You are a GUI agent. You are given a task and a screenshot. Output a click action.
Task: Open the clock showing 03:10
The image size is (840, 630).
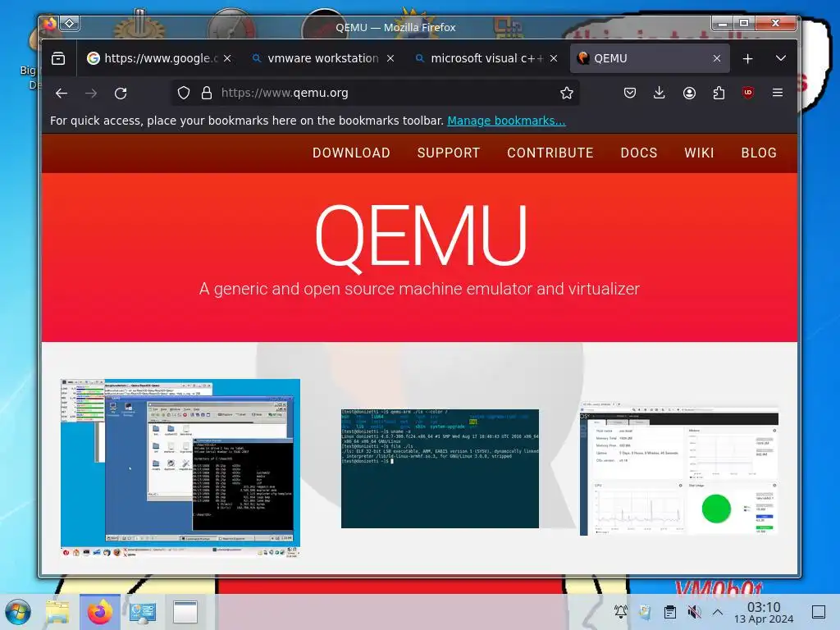click(x=764, y=612)
